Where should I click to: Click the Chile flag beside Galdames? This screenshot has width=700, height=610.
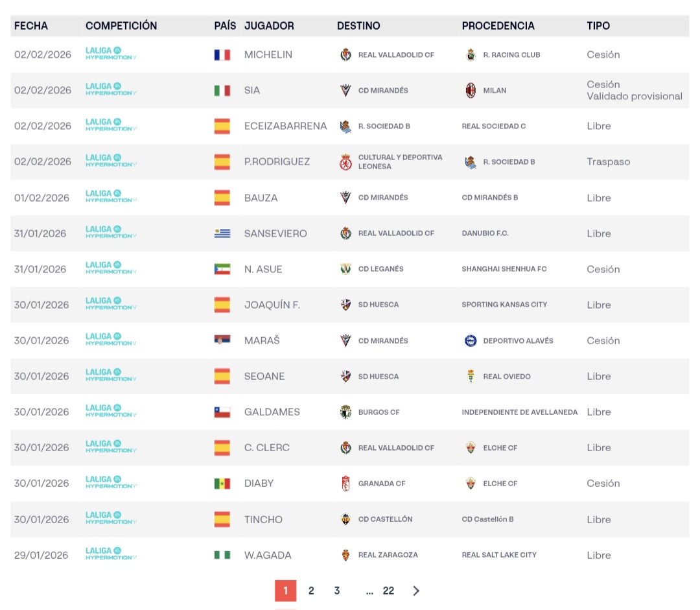[x=222, y=412]
